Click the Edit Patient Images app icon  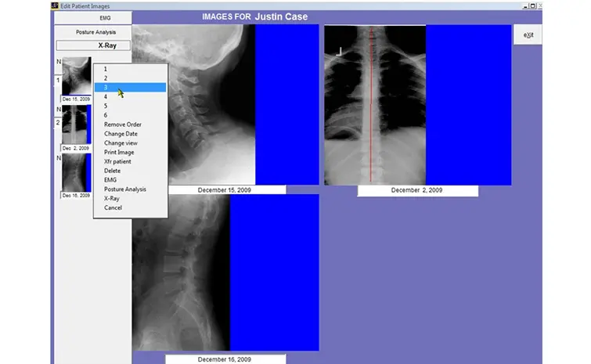tap(55, 5)
